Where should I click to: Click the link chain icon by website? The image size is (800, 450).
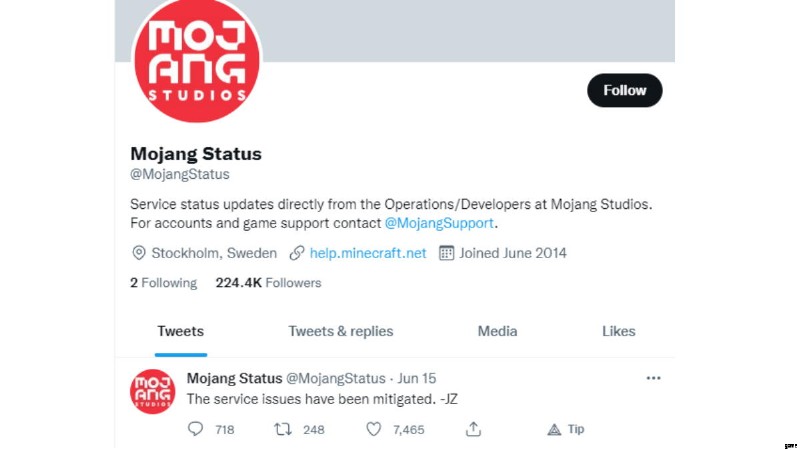tap(297, 253)
